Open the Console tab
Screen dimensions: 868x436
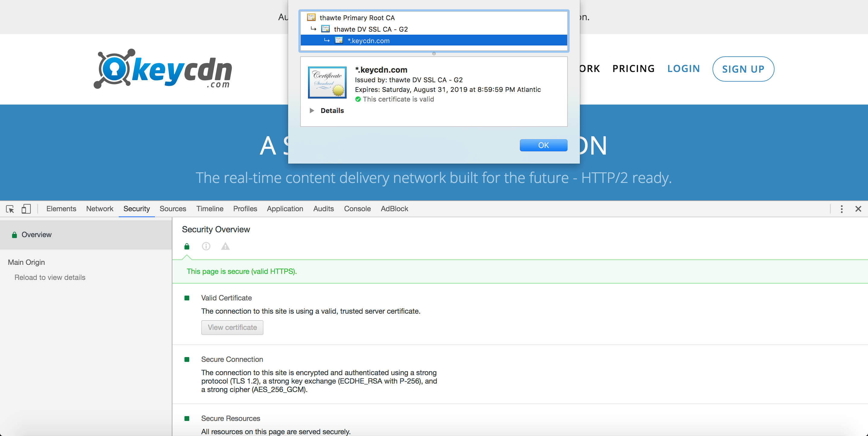pos(357,209)
